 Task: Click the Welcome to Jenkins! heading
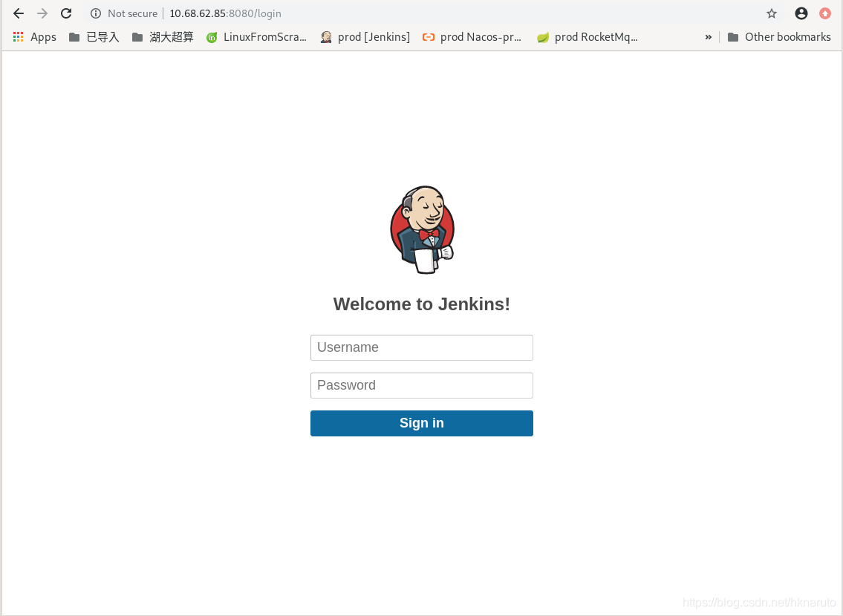(422, 304)
